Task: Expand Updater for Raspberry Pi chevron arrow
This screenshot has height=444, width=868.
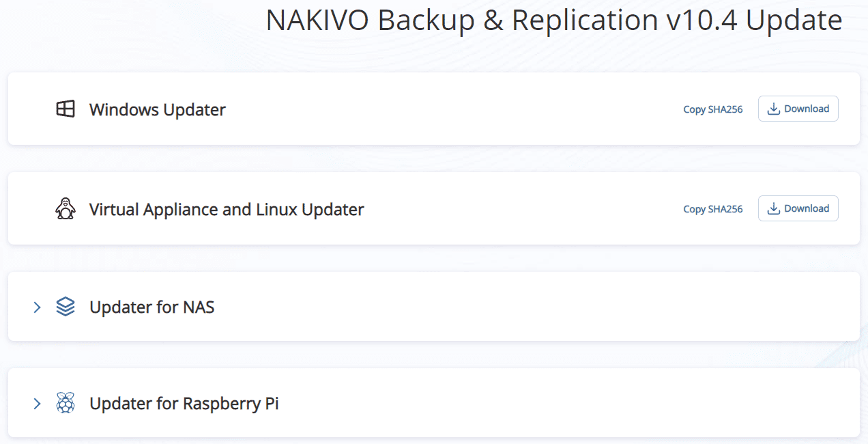Action: [38, 404]
